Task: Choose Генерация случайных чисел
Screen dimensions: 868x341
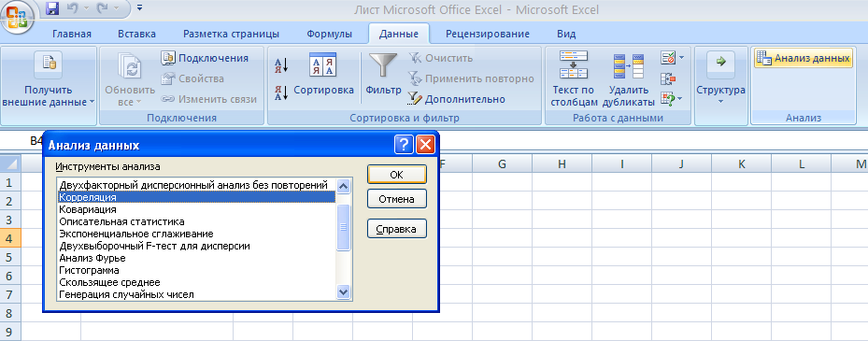Action: coord(196,294)
